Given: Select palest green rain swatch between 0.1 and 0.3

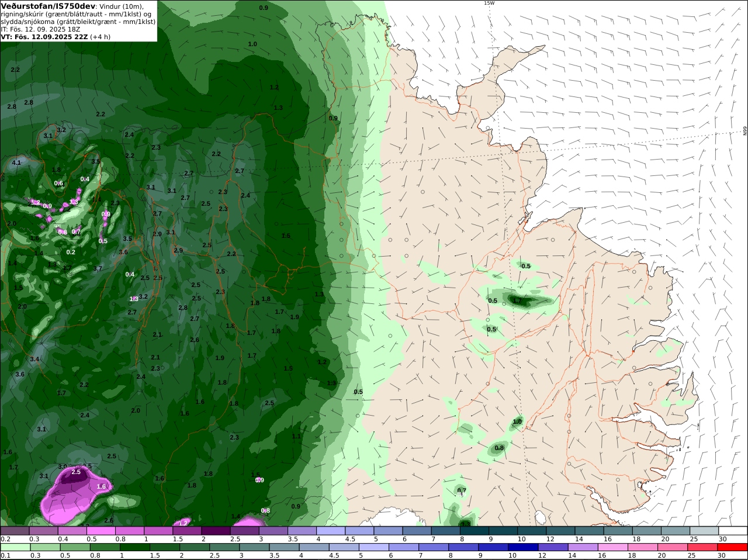Looking at the screenshot, I should 15,547.
